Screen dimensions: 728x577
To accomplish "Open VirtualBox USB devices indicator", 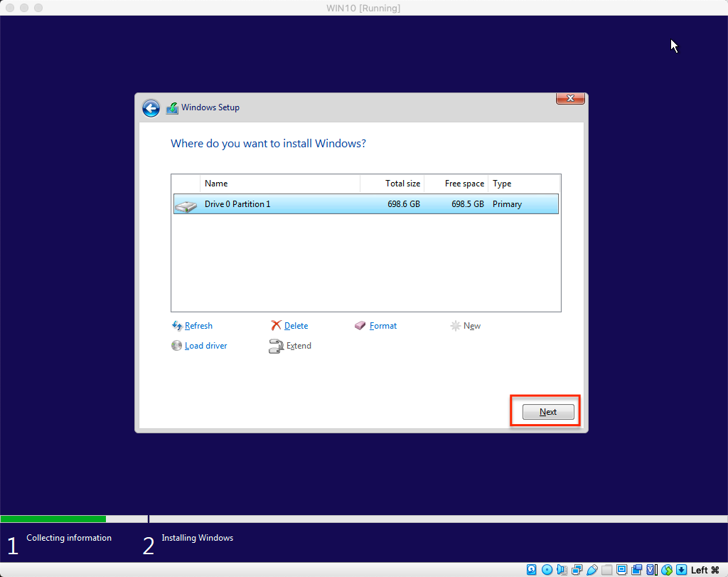I will [x=592, y=570].
